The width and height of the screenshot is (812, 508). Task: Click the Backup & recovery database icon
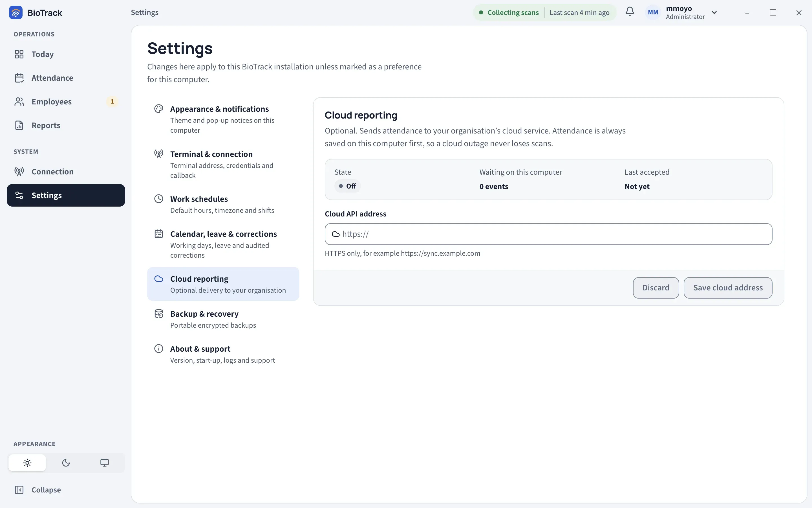click(159, 314)
